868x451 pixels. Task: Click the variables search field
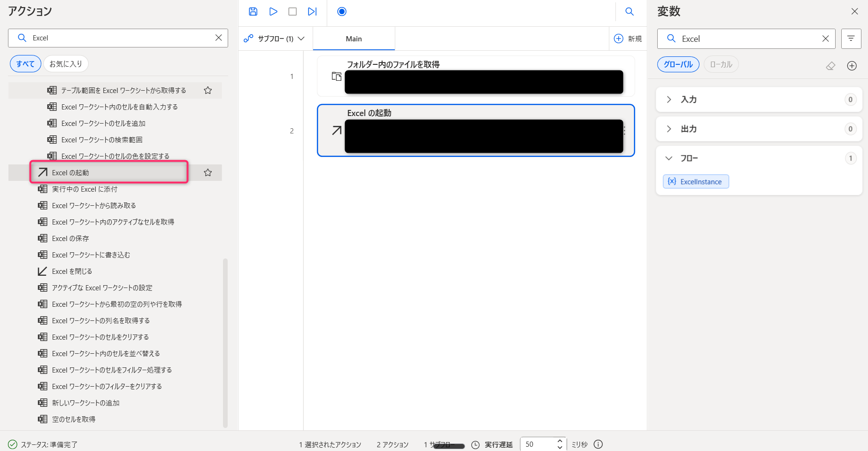(x=746, y=39)
